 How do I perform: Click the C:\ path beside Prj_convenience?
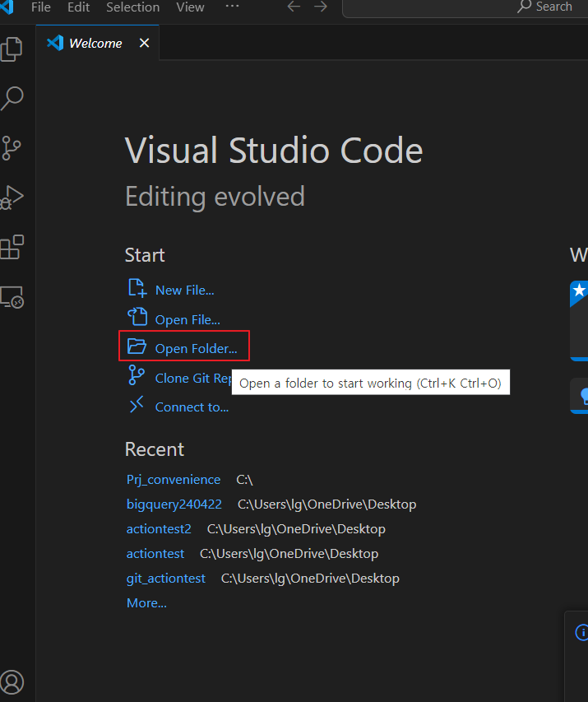pos(245,480)
